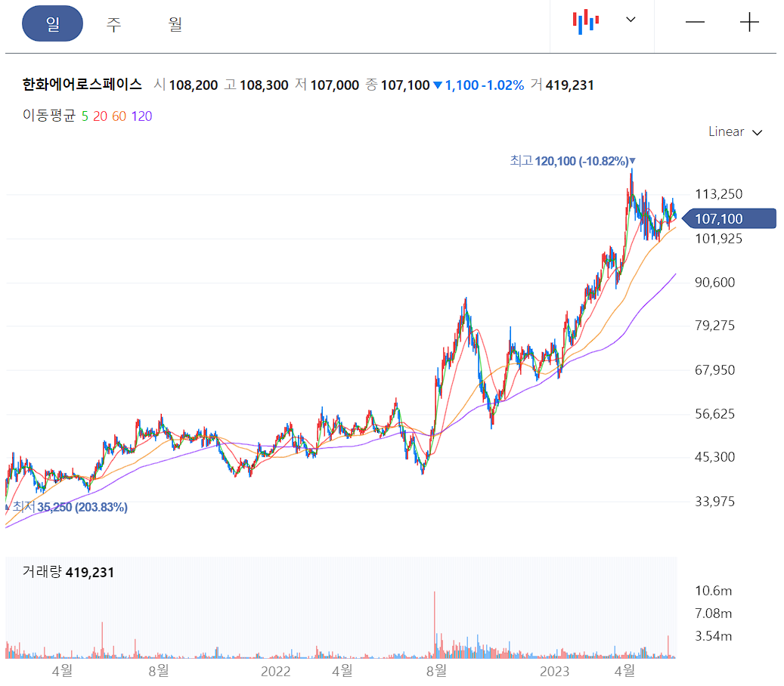
Task: Click the 10.6m volume axis label
Action: click(x=714, y=591)
